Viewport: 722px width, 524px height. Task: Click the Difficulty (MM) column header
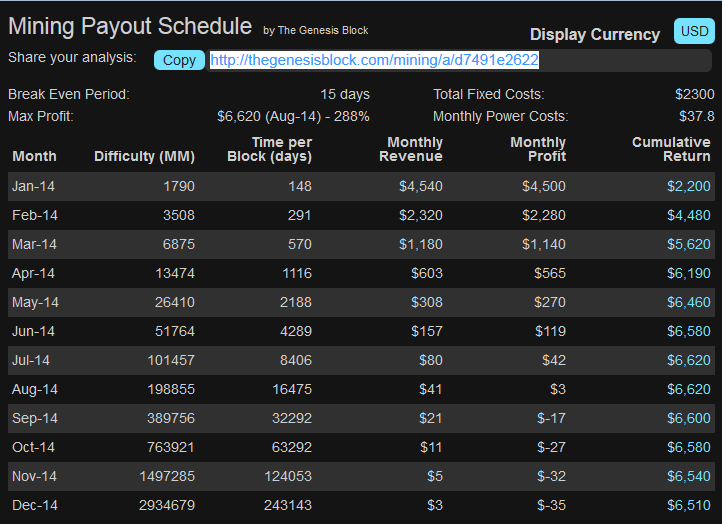[144, 157]
